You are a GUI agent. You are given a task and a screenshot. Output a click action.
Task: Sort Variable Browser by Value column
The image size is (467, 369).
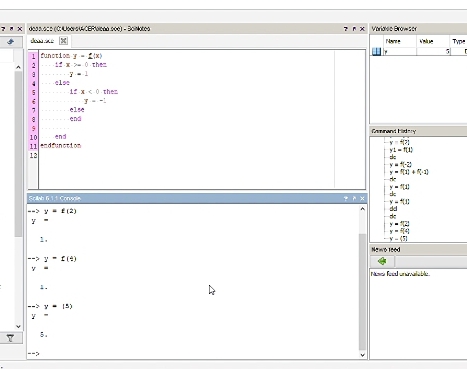(433, 41)
